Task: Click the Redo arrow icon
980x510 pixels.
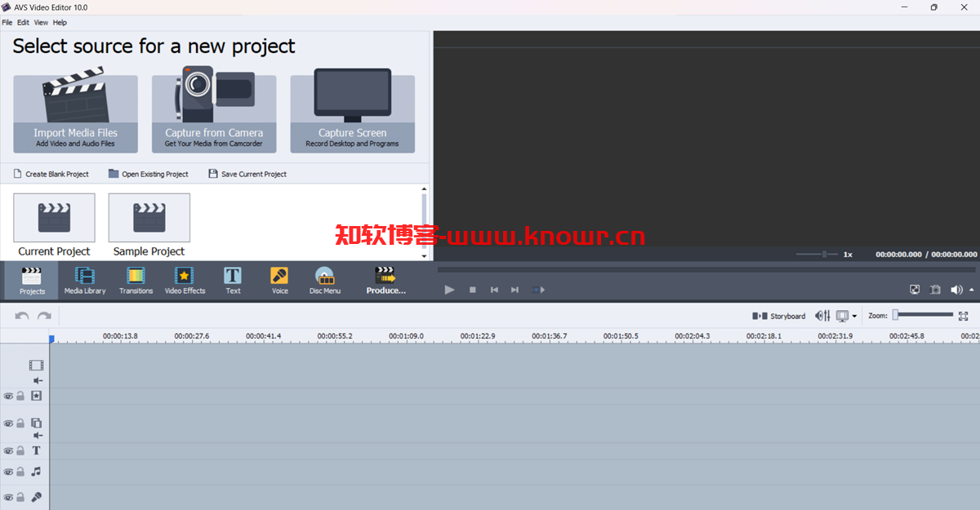Action: click(44, 316)
